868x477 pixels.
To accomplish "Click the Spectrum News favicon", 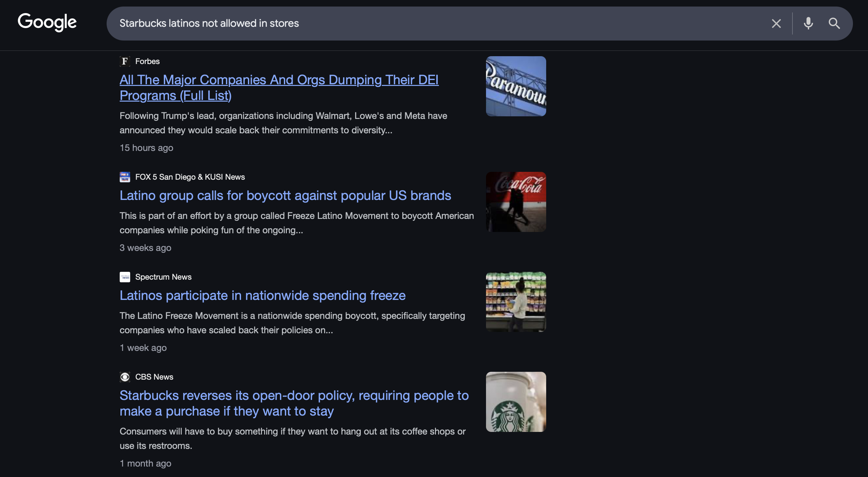I will coord(125,277).
